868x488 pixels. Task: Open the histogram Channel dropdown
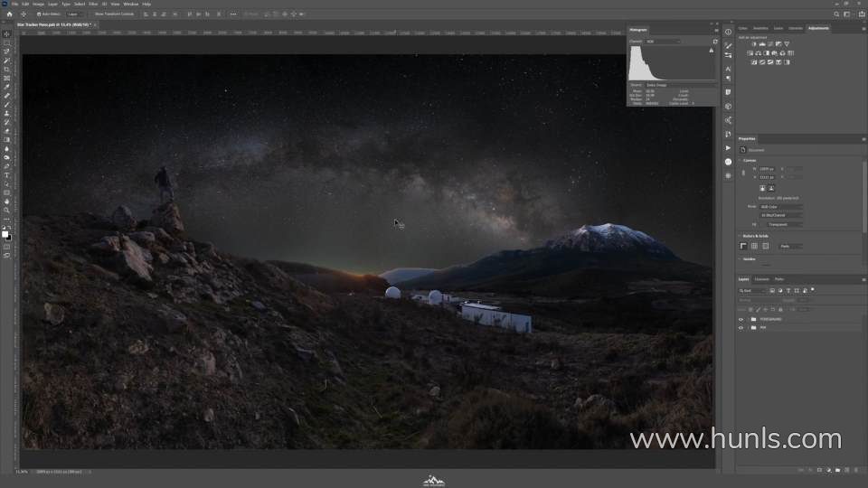(663, 42)
